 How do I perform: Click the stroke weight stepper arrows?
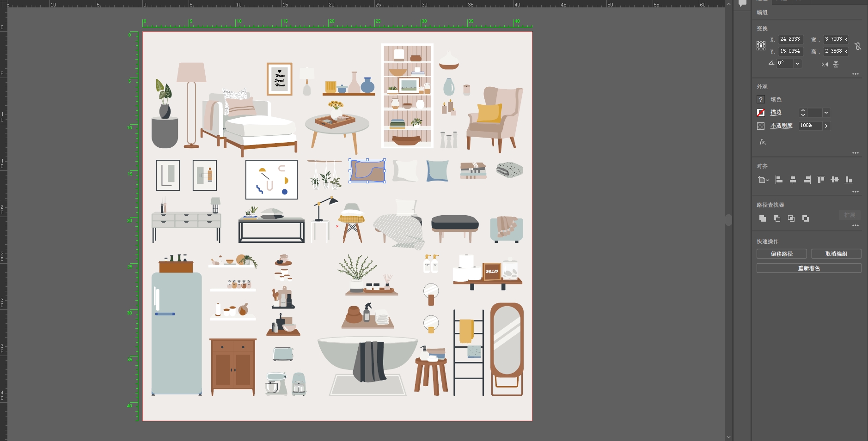click(x=803, y=113)
